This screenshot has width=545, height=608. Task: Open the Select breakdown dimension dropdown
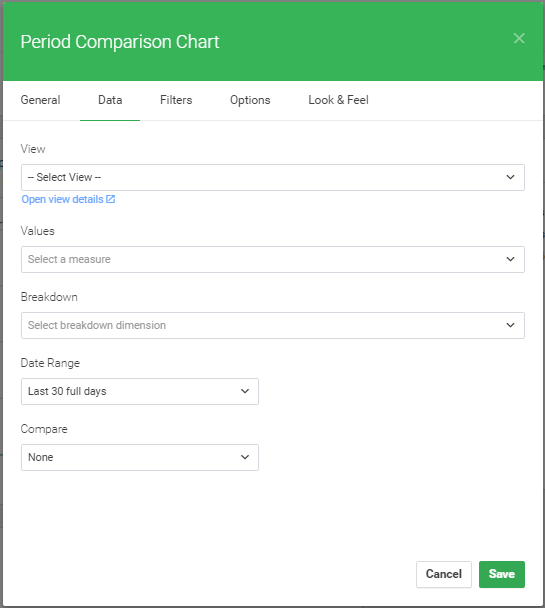[273, 325]
